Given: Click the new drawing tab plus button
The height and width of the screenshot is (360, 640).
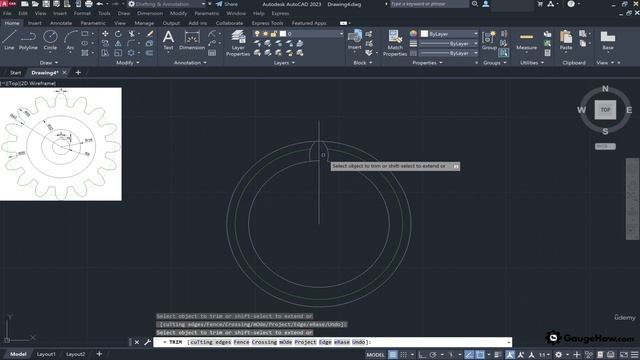Looking at the screenshot, I should [x=78, y=73].
